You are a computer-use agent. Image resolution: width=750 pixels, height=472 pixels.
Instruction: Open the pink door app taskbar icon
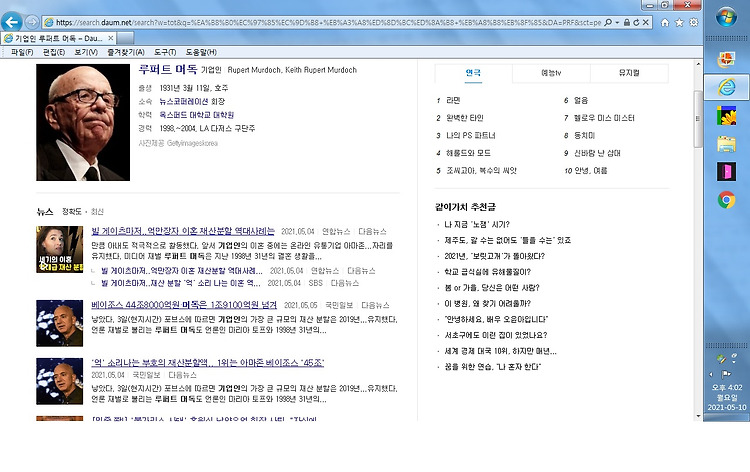coord(727,172)
